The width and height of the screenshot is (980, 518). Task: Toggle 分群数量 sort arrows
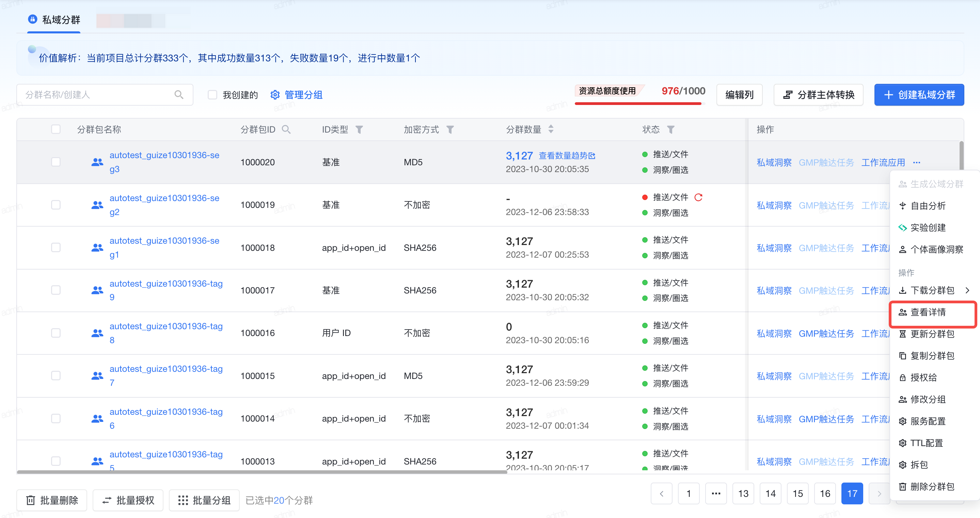(x=551, y=129)
